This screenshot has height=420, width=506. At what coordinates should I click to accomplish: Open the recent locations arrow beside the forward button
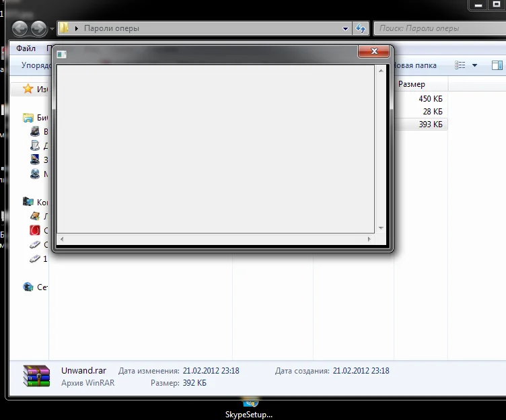pos(52,29)
